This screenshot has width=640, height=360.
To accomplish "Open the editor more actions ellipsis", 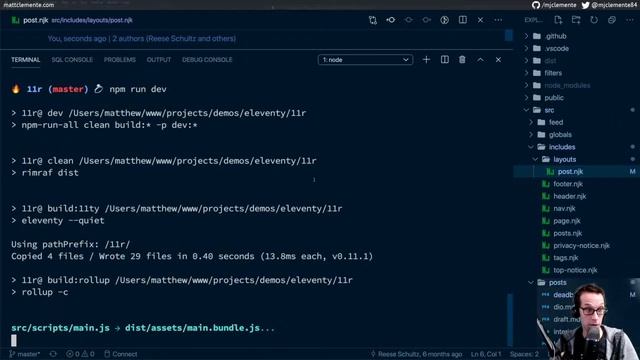I will [x=498, y=20].
